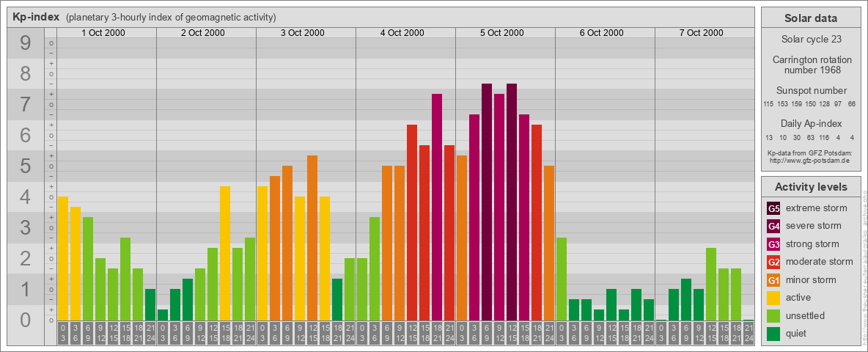This screenshot has width=868, height=352.
Task: Select the G1 minor storm legend swatch
Action: click(x=773, y=280)
